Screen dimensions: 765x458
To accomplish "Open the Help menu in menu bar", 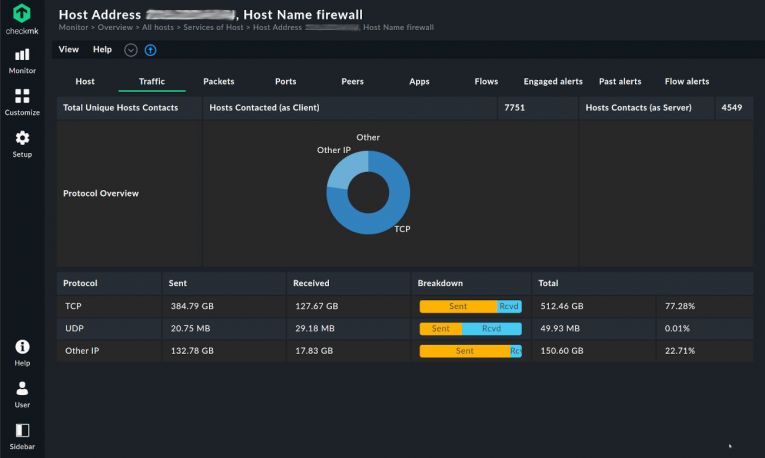I will pos(102,49).
